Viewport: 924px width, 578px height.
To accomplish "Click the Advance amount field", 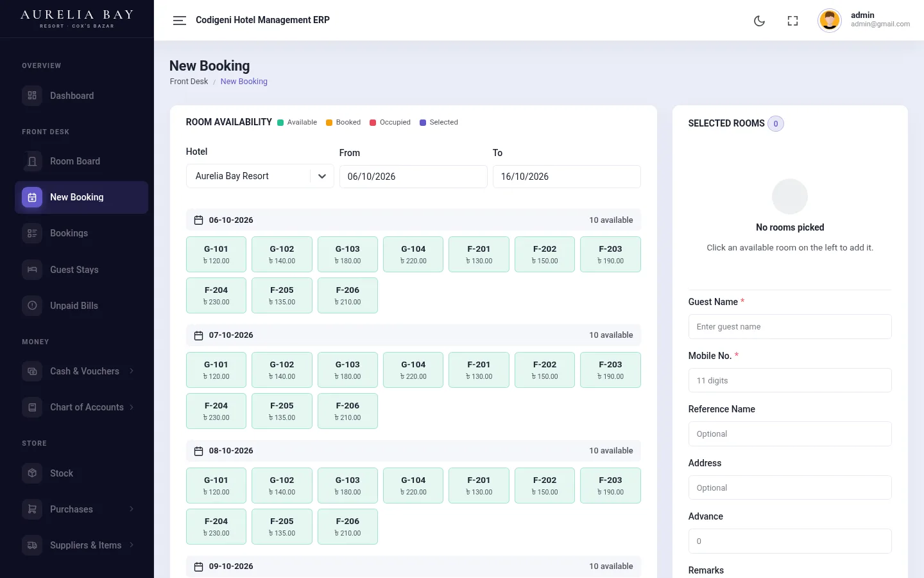I will coord(790,541).
